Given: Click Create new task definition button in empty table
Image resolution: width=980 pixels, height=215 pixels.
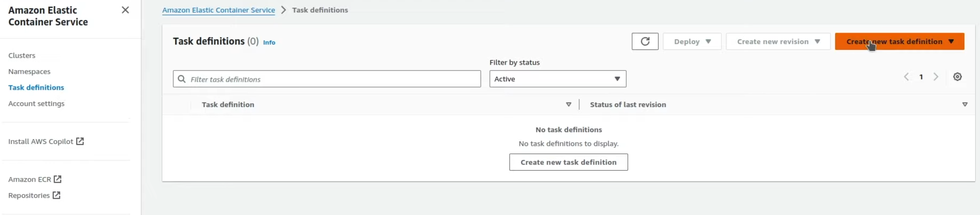Looking at the screenshot, I should click(568, 162).
